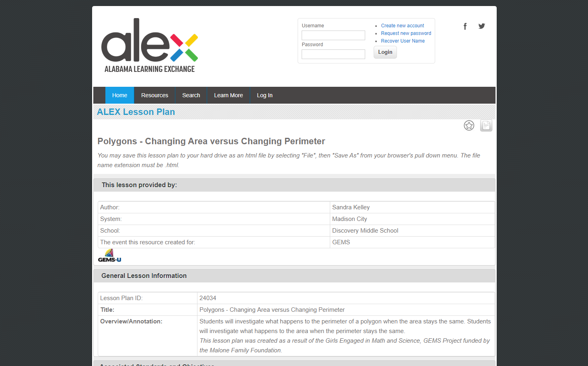Open the Search page
Image resolution: width=588 pixels, height=366 pixels.
[x=191, y=95]
